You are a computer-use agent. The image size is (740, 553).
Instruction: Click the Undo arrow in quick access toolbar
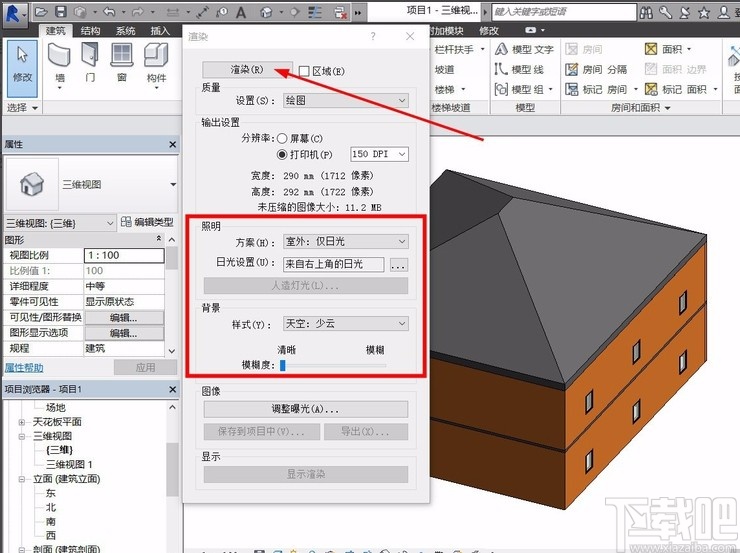(109, 11)
